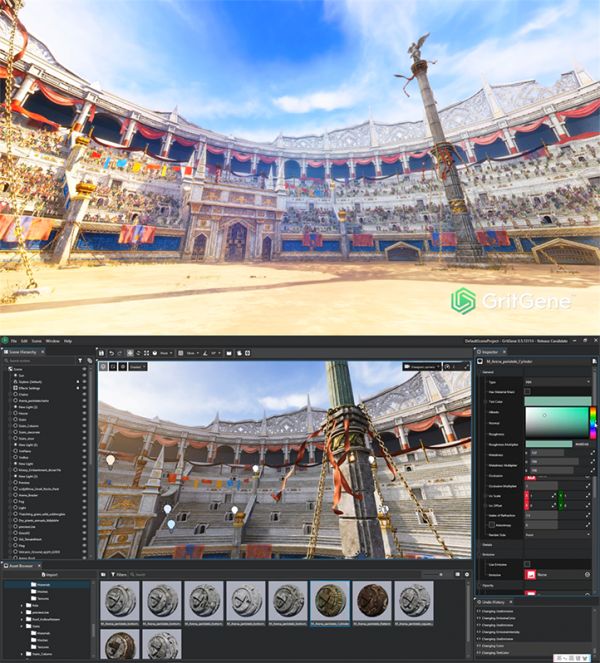Click the redo arrow in toolbar
The width and height of the screenshot is (600, 663).
tap(121, 353)
